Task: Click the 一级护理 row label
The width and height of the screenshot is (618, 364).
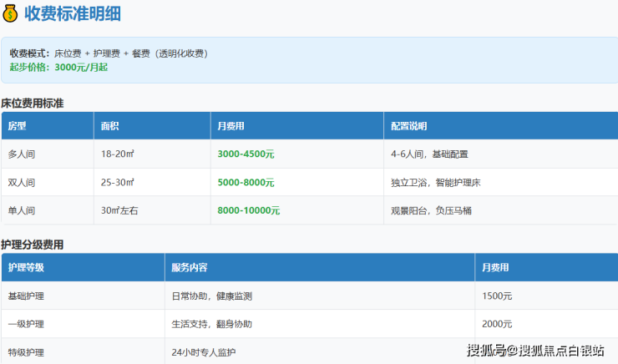Action: coord(26,324)
